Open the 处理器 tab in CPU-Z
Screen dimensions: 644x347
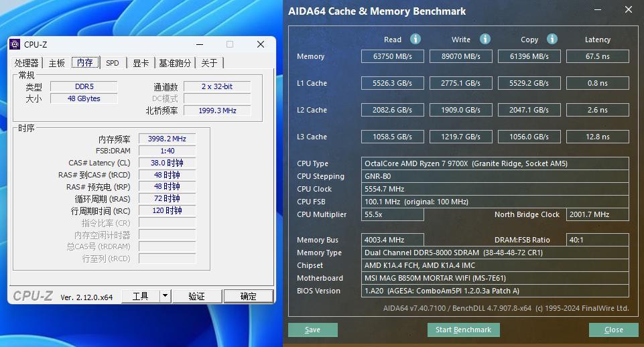click(26, 63)
